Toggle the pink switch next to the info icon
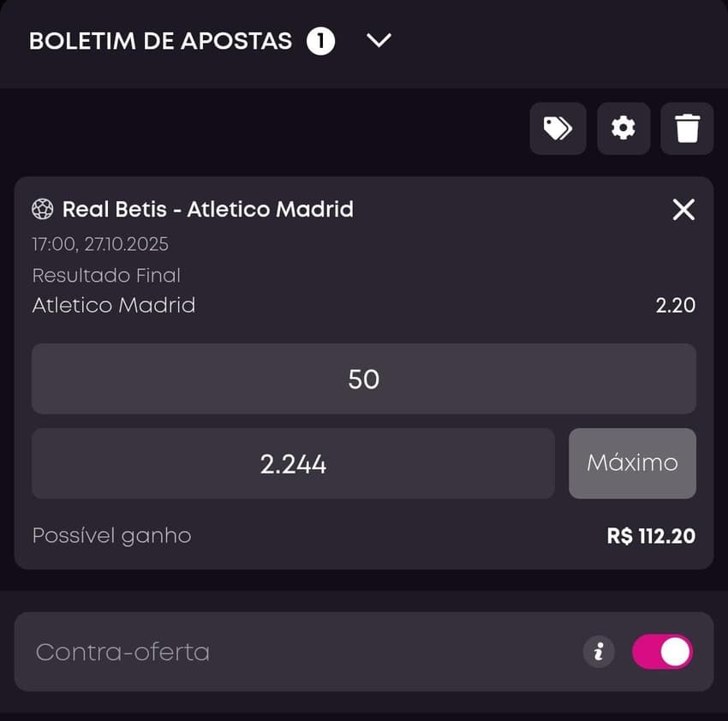 663,652
